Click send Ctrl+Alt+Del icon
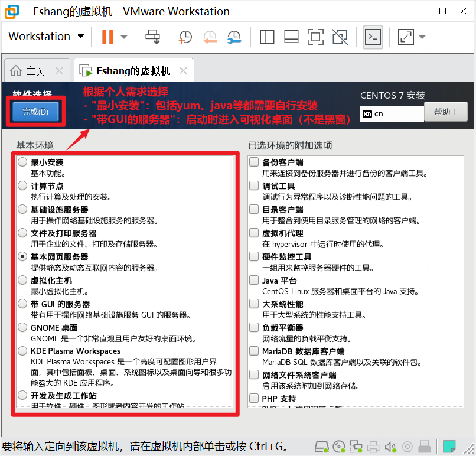The width and height of the screenshot is (476, 456). pos(152,37)
